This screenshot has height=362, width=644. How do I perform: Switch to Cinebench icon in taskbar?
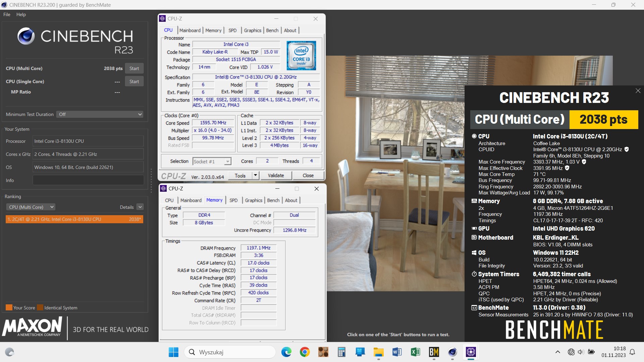452,352
